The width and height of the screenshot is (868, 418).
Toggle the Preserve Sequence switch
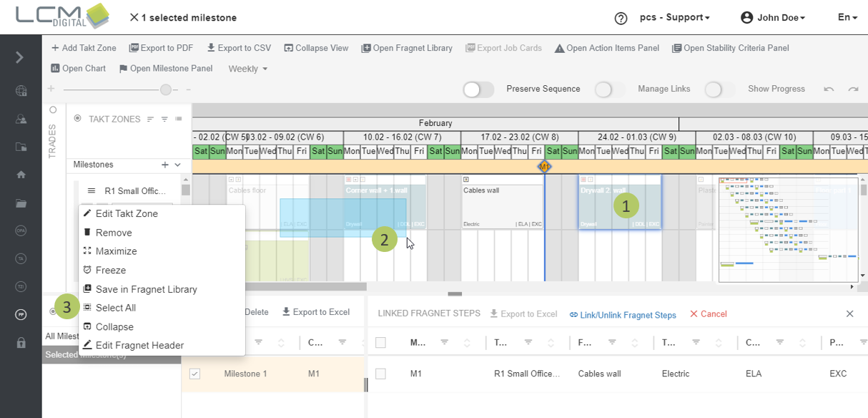478,89
